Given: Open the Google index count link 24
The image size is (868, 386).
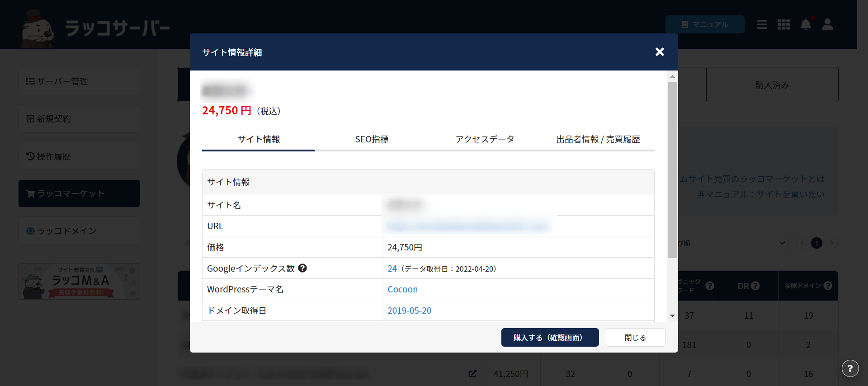Looking at the screenshot, I should (x=392, y=268).
